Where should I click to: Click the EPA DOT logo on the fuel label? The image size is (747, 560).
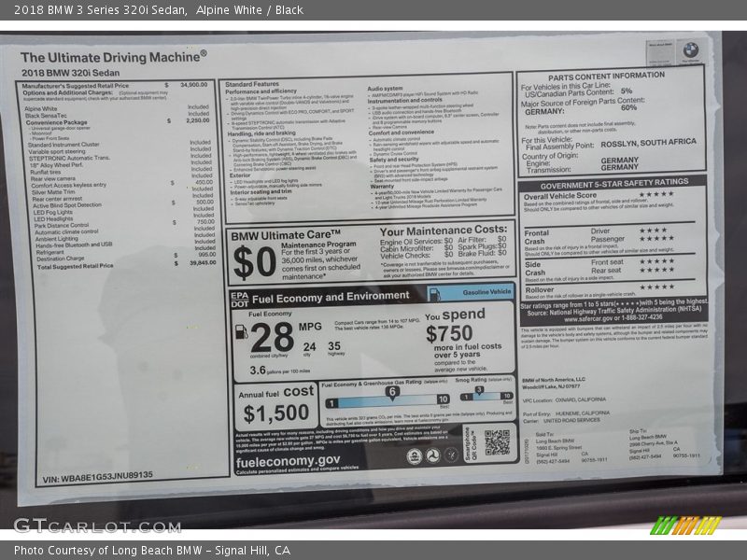click(x=240, y=300)
